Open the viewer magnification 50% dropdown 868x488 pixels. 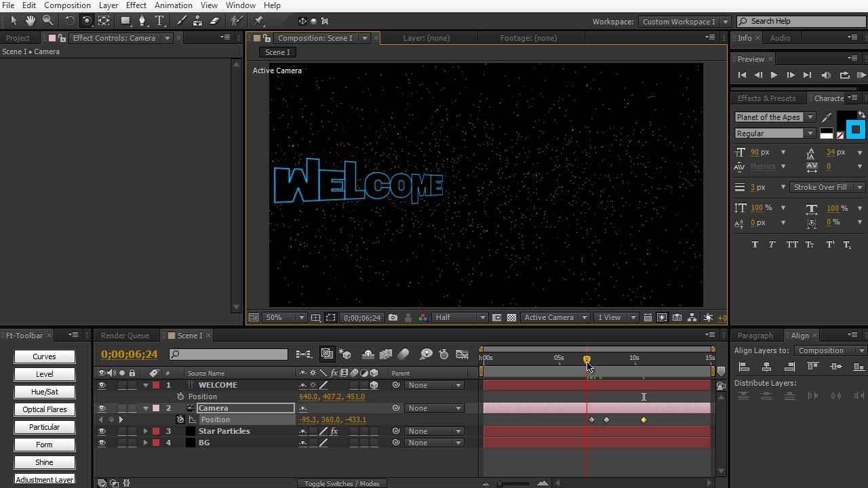coord(285,317)
